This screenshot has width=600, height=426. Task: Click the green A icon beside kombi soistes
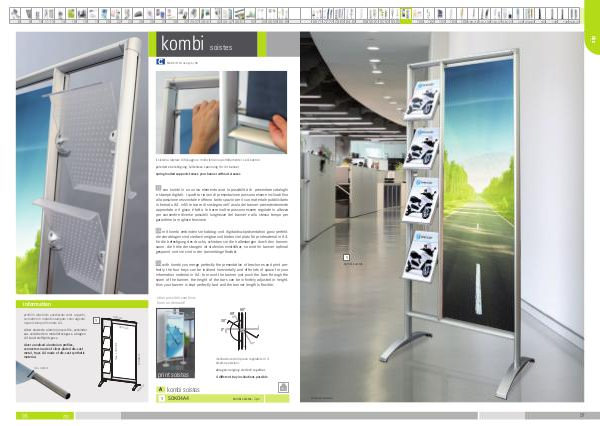[x=161, y=388]
